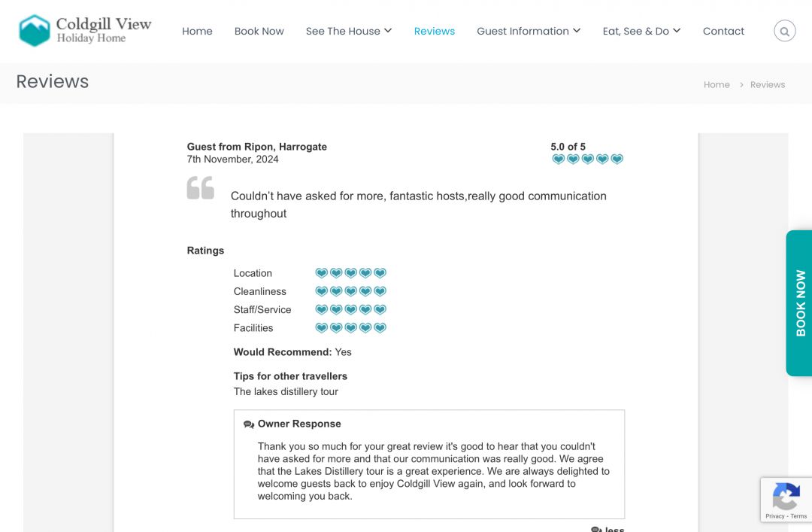
Task: Click the Book Now navigation link
Action: pyautogui.click(x=259, y=31)
